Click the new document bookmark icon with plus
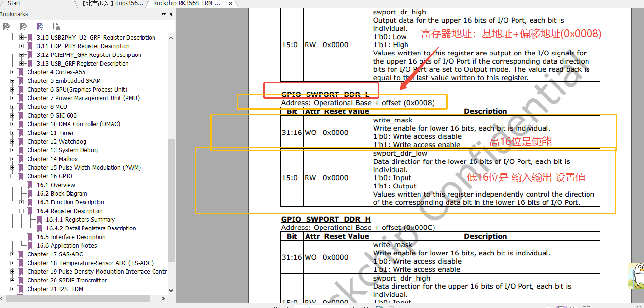This screenshot has width=644, height=308. coord(56,27)
